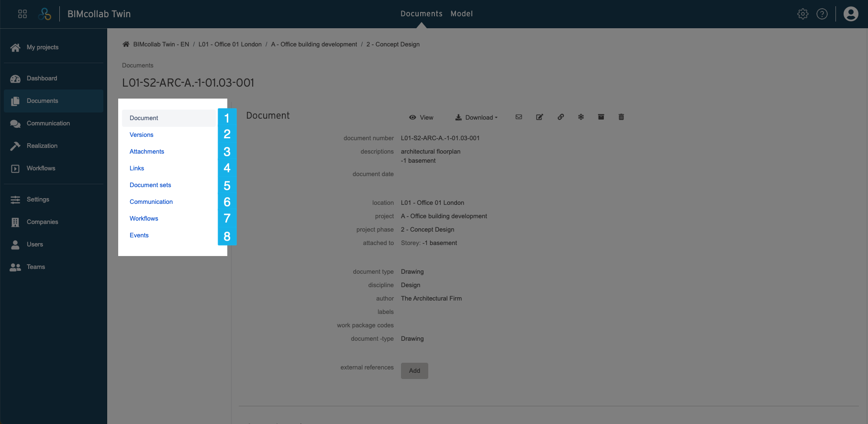Click 'The Architectural Firm' author value

coord(431,299)
